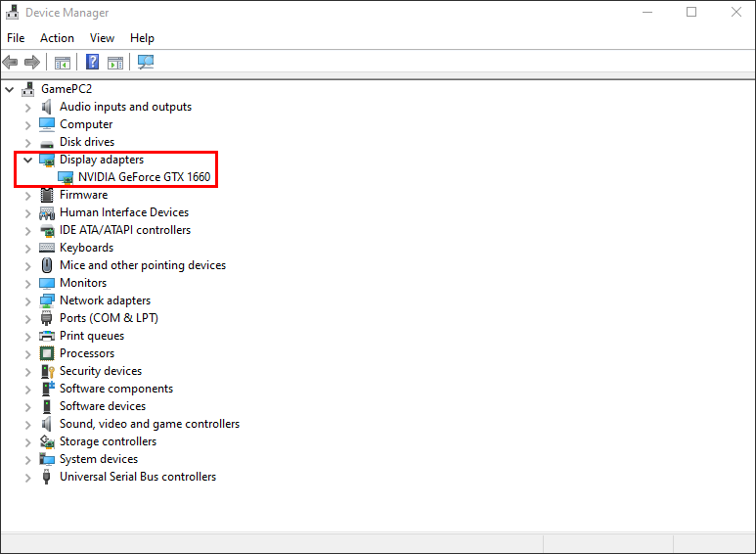
Task: Collapse the GamePC2 root node
Action: coord(9,89)
